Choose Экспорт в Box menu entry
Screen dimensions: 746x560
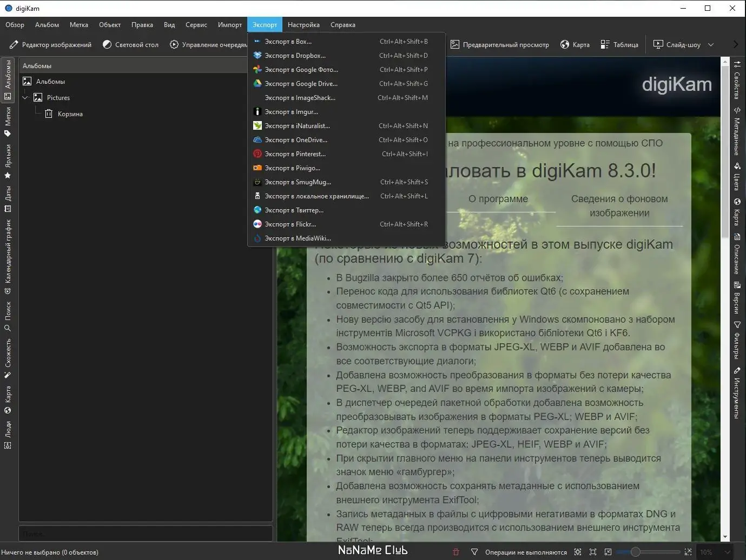coord(346,41)
